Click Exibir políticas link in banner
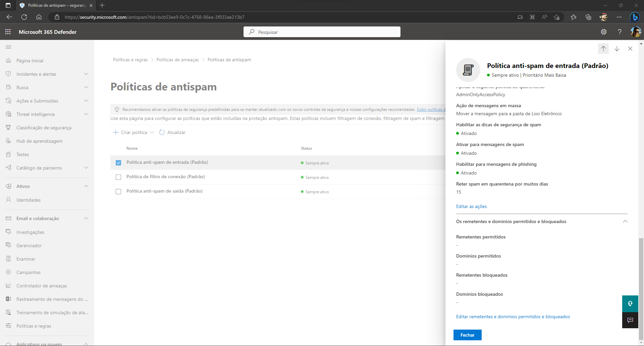644x346 pixels. click(x=431, y=110)
